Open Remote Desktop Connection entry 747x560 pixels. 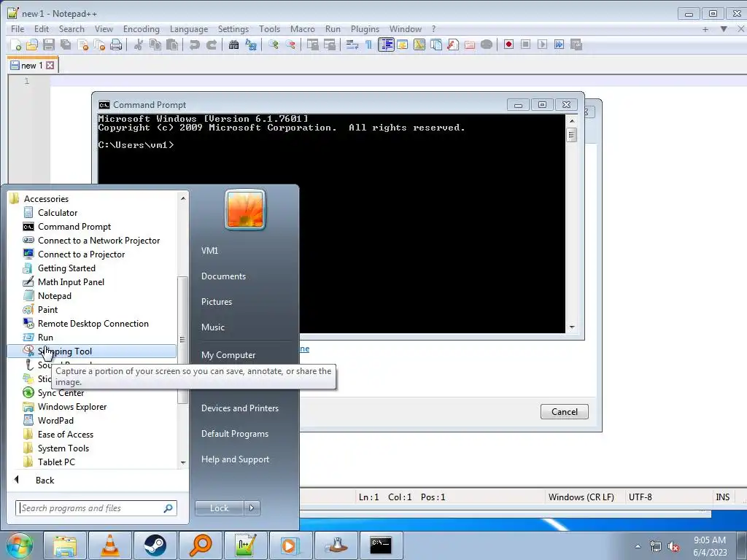93,323
